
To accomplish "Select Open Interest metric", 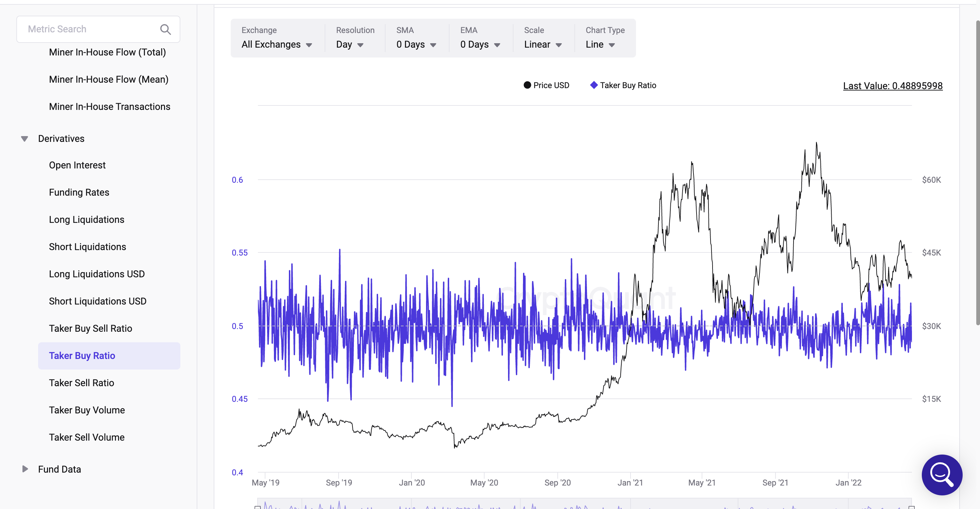I will [x=77, y=165].
